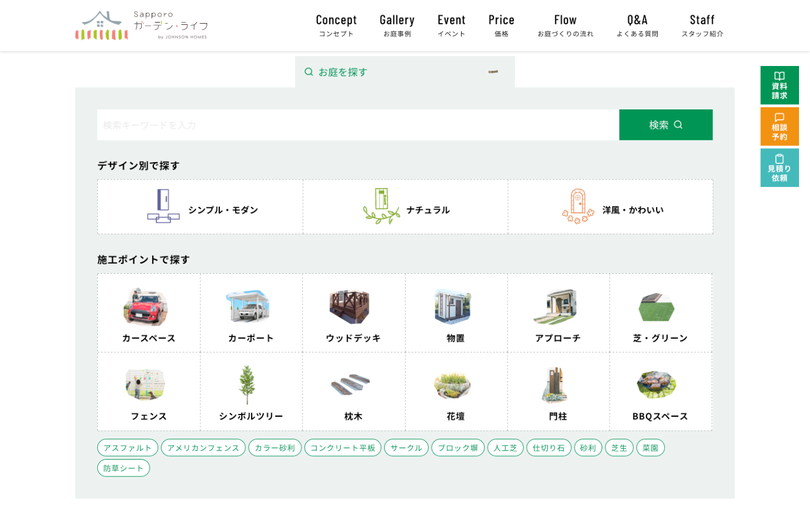Open the Gallery menu item
The image size is (810, 510).
pyautogui.click(x=397, y=25)
